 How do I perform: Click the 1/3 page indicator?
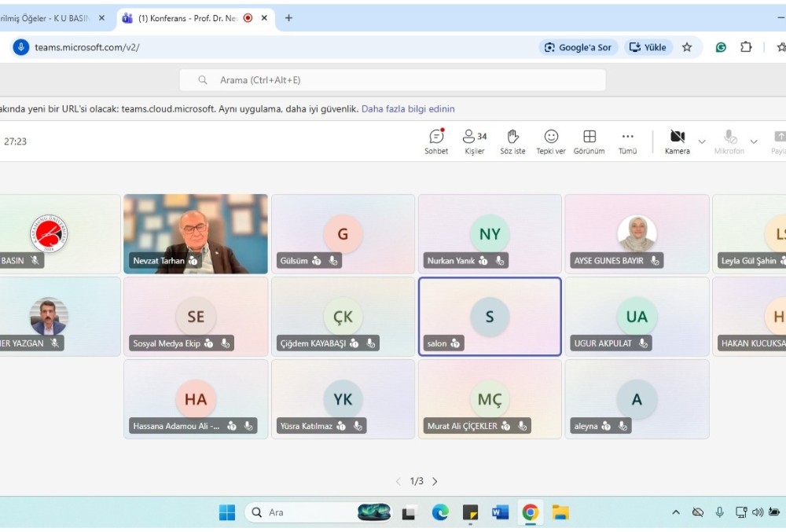click(417, 482)
